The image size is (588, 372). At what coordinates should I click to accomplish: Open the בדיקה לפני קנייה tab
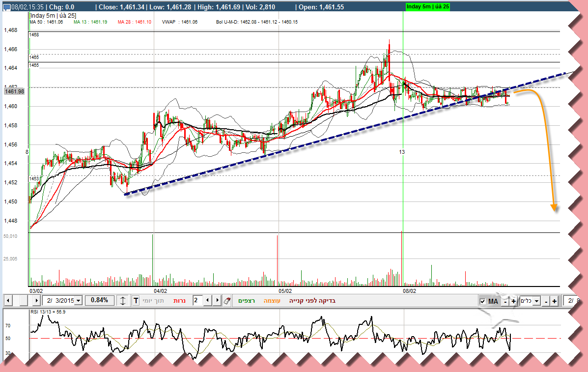[x=312, y=301]
